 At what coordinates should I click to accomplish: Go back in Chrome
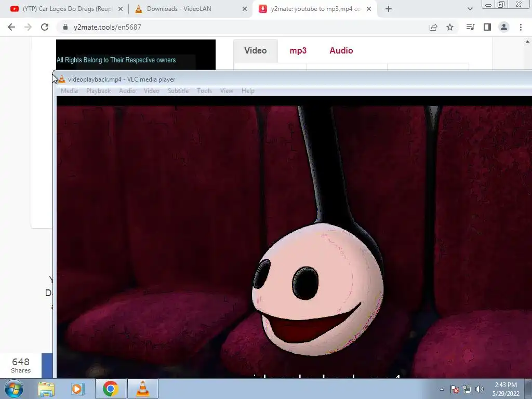[11, 27]
